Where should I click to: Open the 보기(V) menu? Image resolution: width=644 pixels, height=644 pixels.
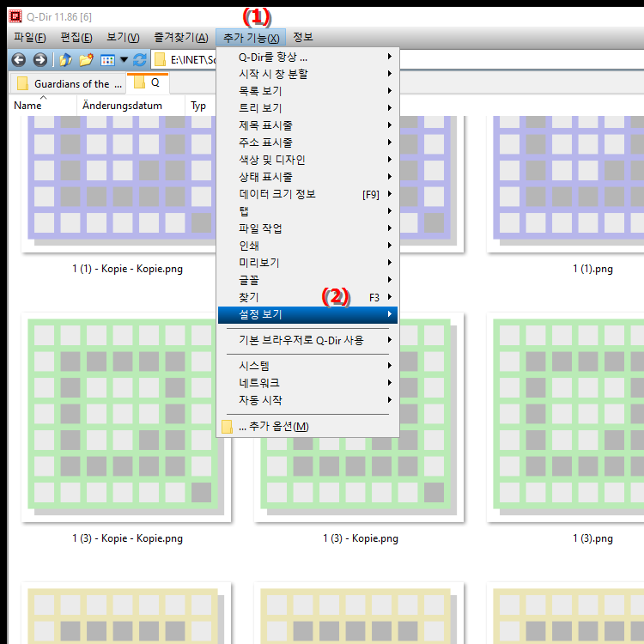[123, 38]
